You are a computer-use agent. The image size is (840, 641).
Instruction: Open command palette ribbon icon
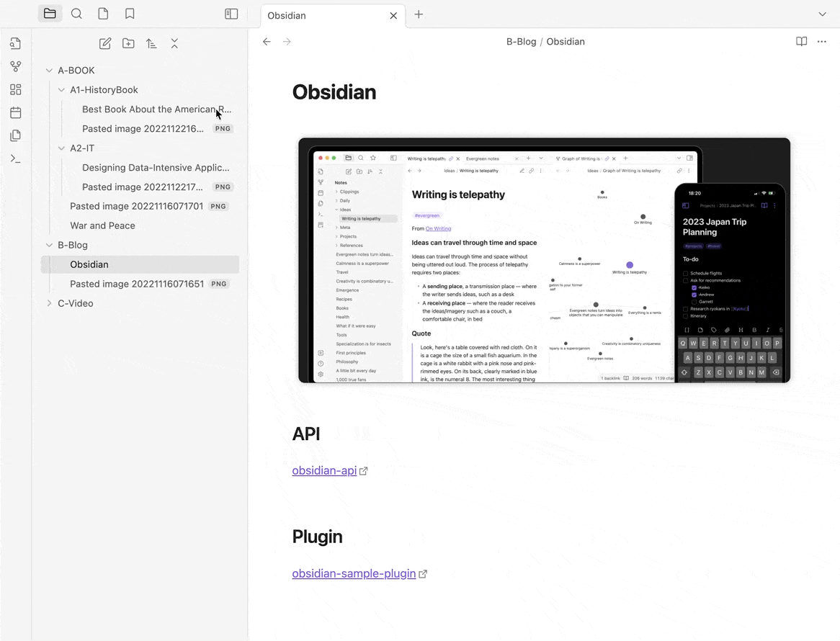click(x=16, y=158)
